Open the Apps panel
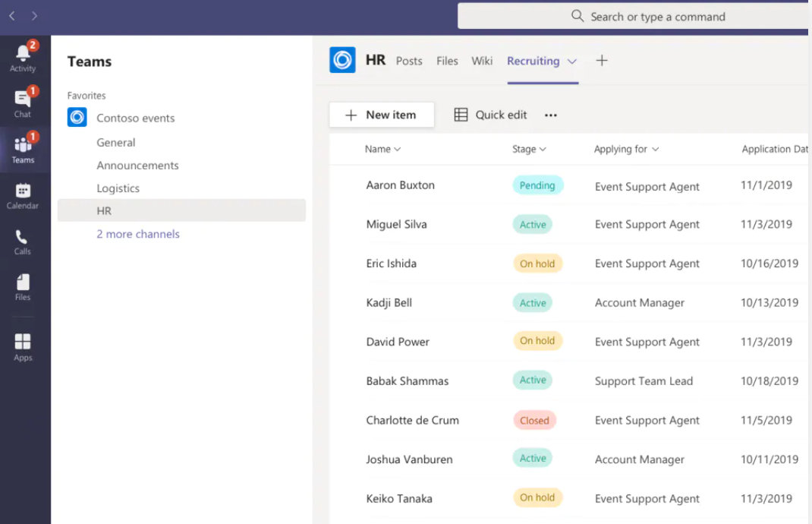 click(x=24, y=339)
